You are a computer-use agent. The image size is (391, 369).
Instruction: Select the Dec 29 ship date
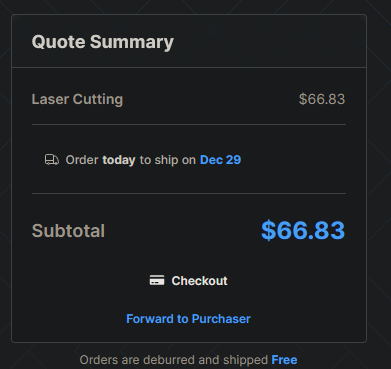[x=220, y=160]
